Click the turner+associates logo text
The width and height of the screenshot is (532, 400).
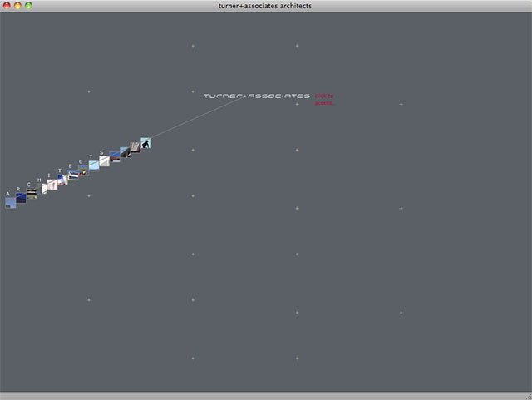point(256,96)
